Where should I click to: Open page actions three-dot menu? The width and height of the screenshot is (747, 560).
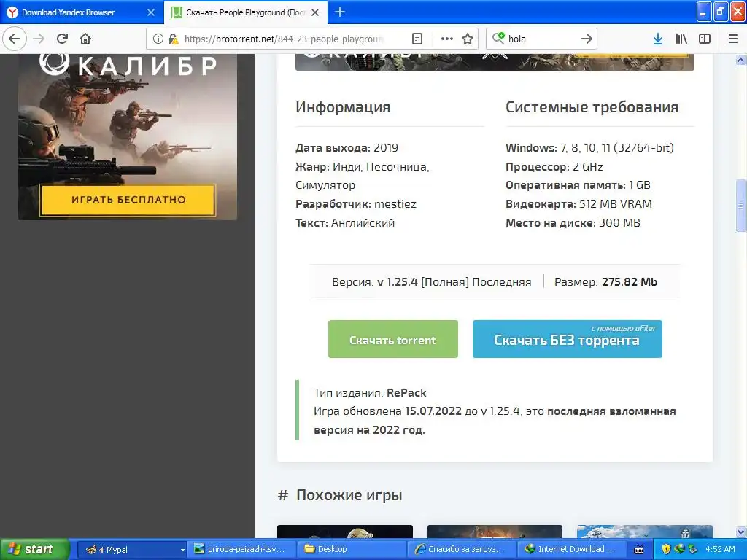pyautogui.click(x=447, y=39)
